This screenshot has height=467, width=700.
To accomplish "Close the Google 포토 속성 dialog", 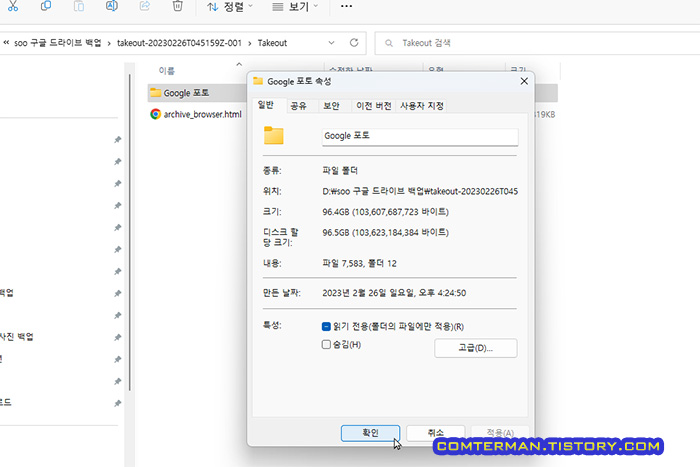I will click(x=524, y=81).
